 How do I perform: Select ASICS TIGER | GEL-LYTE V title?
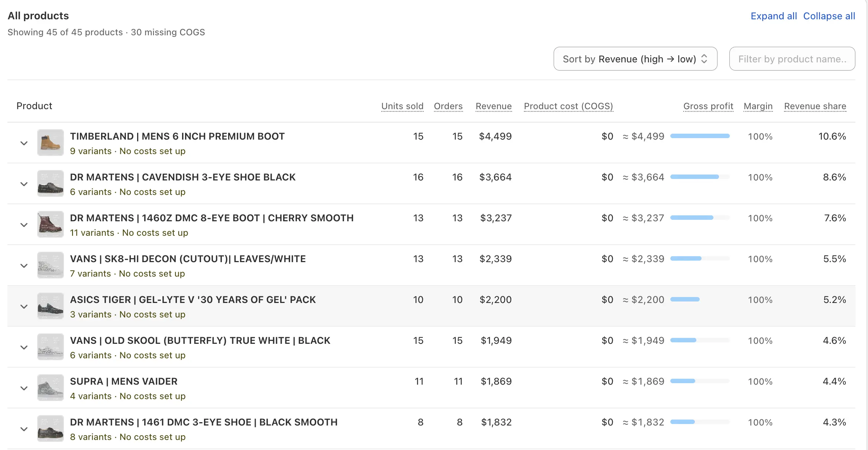point(193,300)
